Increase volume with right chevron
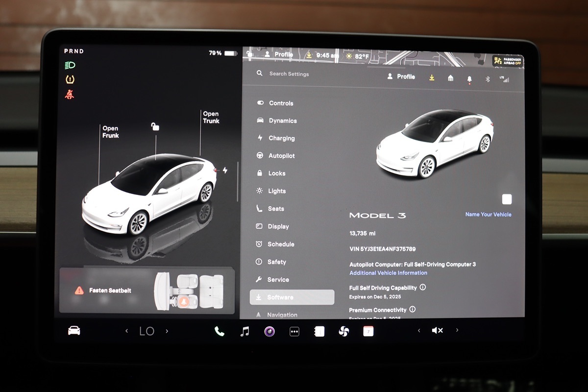This screenshot has height=392, width=588. (457, 331)
